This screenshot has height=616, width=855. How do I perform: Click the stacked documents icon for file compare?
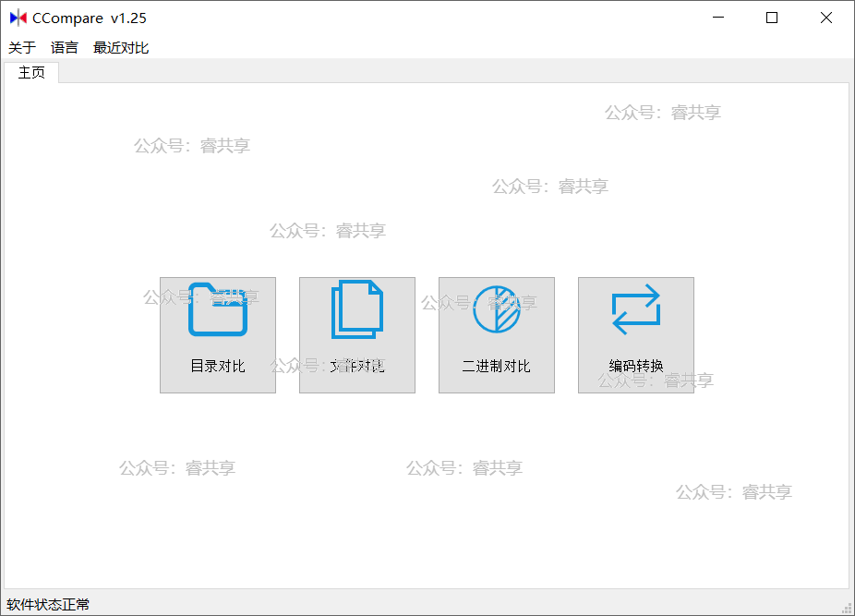tap(356, 309)
